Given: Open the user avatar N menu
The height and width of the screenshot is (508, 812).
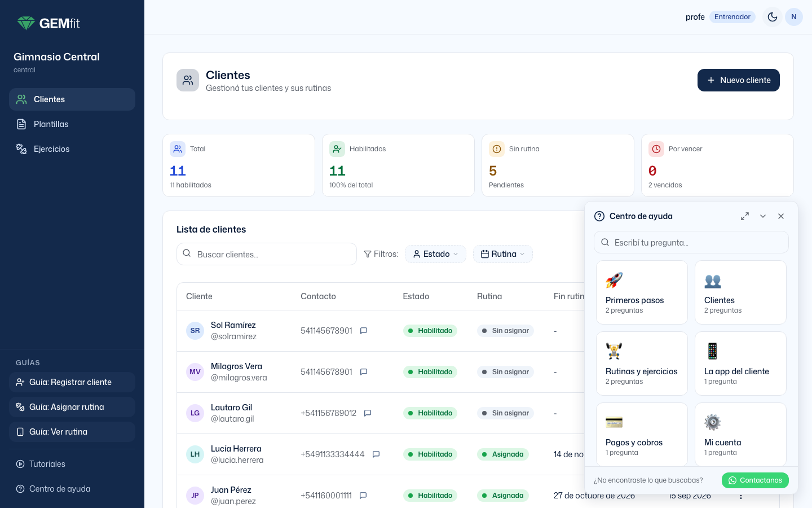Looking at the screenshot, I should [x=794, y=17].
